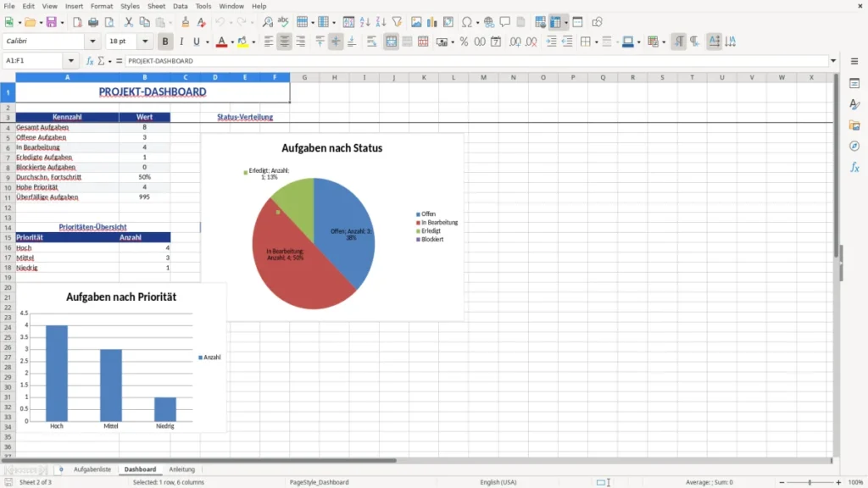Toggle Center Horizontally alignment
This screenshot has height=488, width=868.
point(285,42)
